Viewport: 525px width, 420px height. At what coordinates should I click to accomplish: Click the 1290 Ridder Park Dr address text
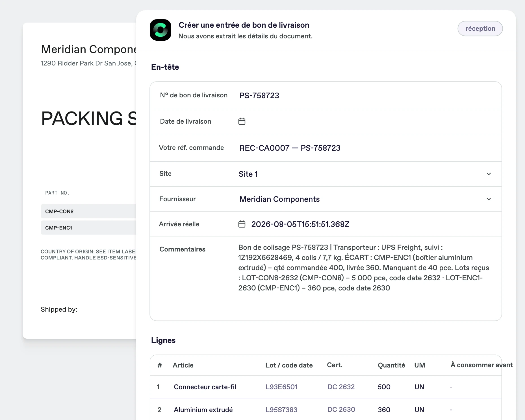[x=88, y=63]
